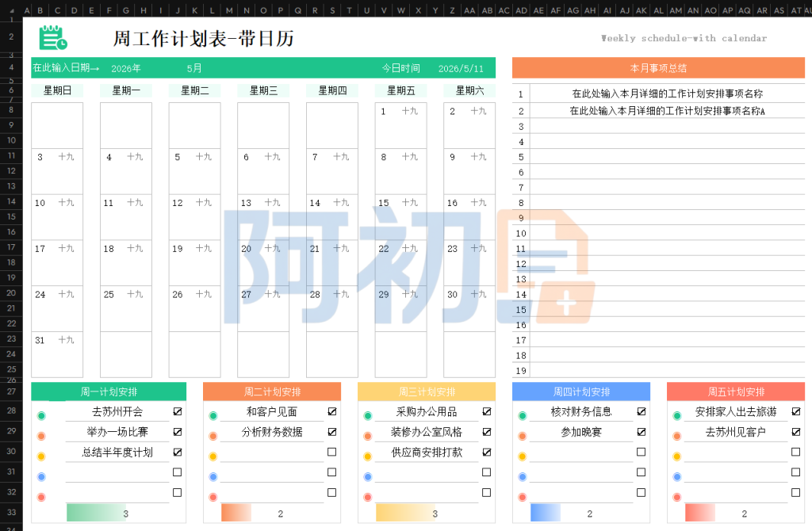812x531 pixels.
Task: Toggle the 去苏州见客户 checkbox
Action: click(796, 432)
